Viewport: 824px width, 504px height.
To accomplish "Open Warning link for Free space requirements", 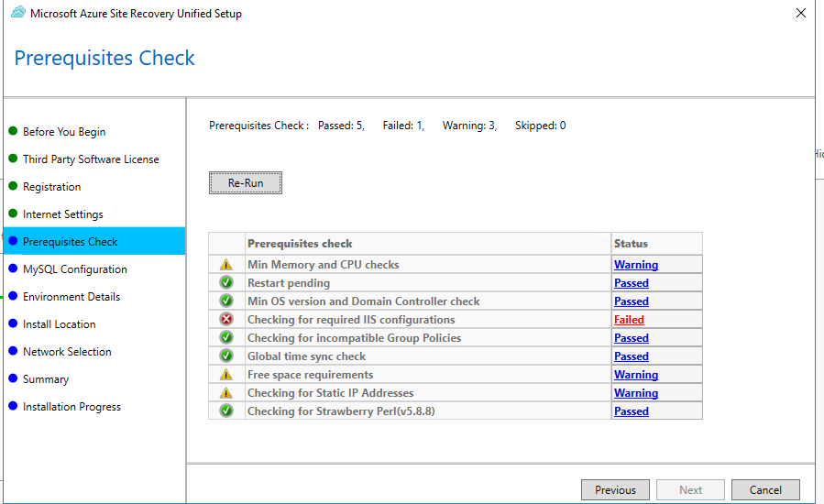I will coord(636,375).
